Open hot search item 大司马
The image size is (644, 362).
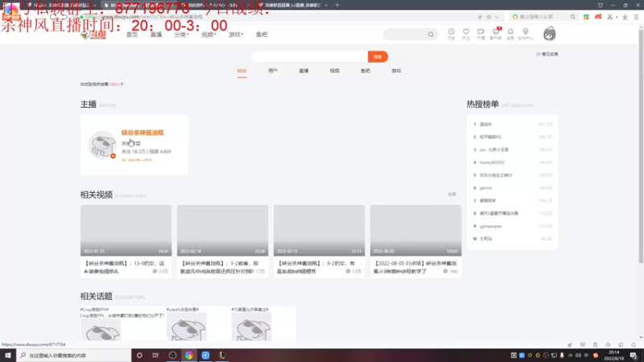[486, 239]
